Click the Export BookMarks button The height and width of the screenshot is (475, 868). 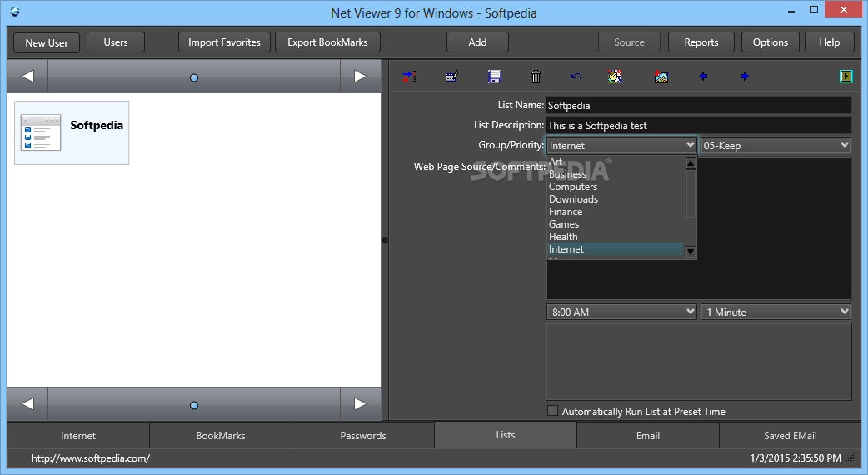click(327, 42)
